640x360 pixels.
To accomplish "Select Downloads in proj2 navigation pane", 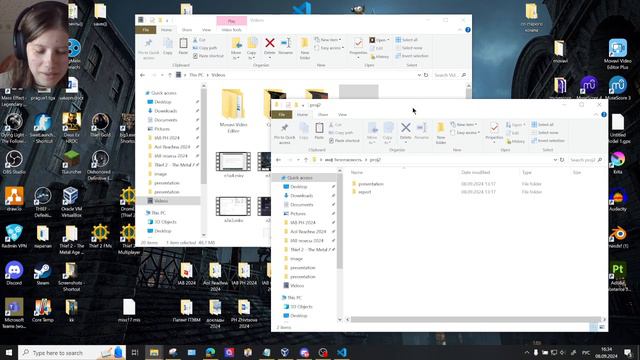I will click(302, 196).
